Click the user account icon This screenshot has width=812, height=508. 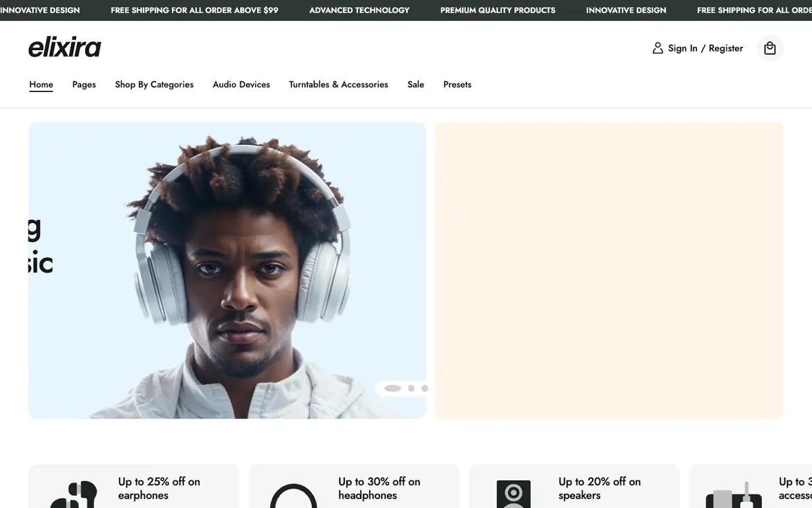point(657,48)
